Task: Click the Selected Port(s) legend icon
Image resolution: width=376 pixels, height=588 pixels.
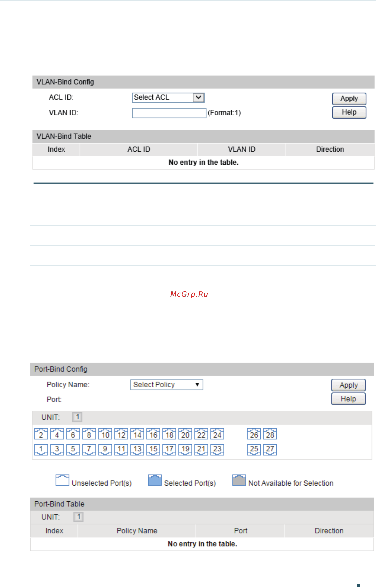Action: (x=155, y=480)
